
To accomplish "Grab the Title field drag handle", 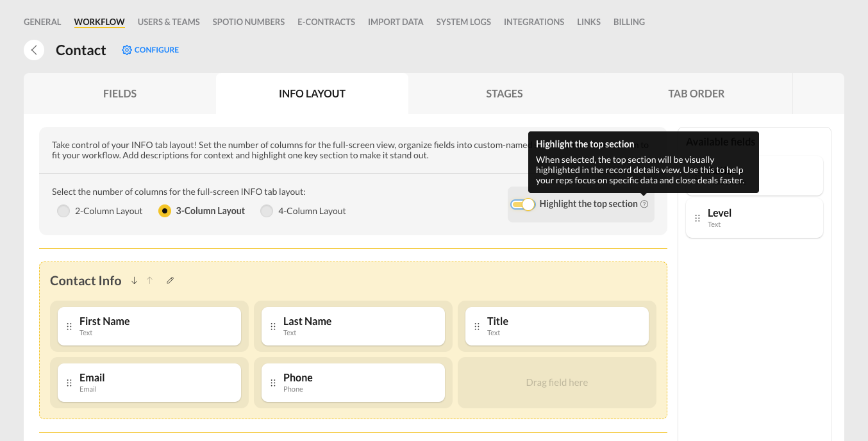I will 477,326.
